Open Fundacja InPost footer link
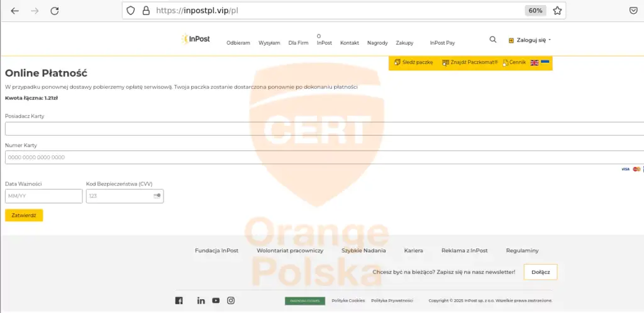Screen dimensions: 644x313 [216, 250]
